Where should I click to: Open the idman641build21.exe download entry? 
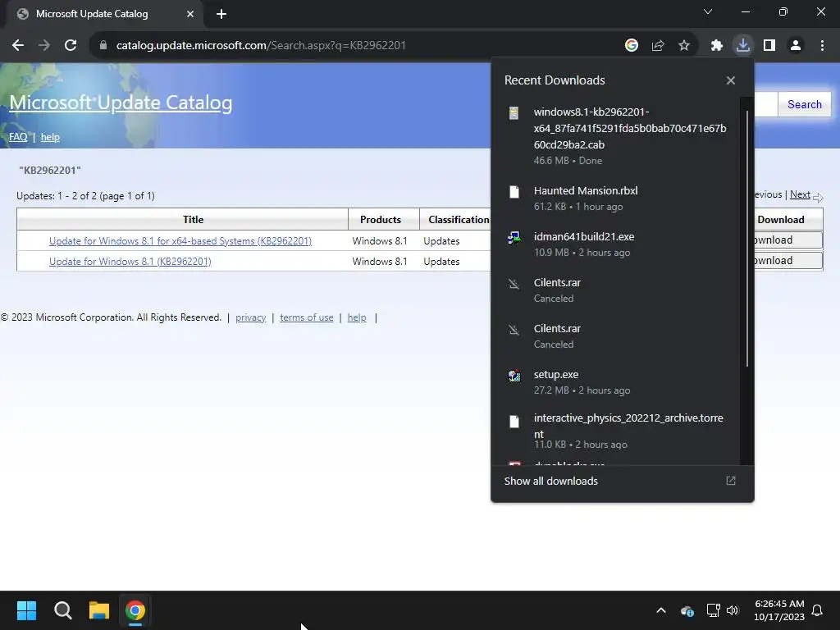tap(616, 244)
